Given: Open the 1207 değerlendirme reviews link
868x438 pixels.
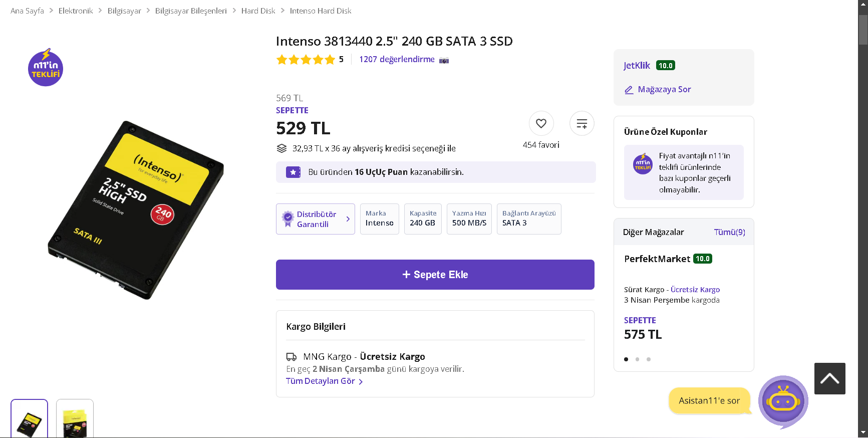Looking at the screenshot, I should [x=397, y=59].
